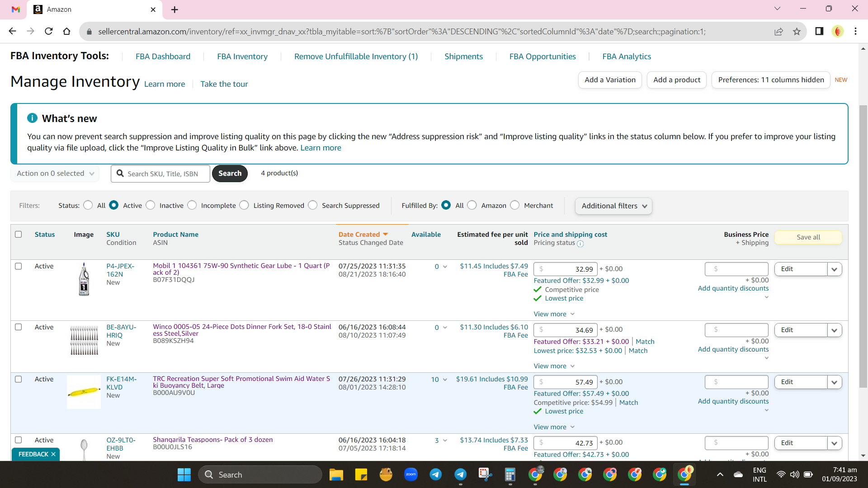
Task: Open FBA Analytics
Action: [x=627, y=56]
